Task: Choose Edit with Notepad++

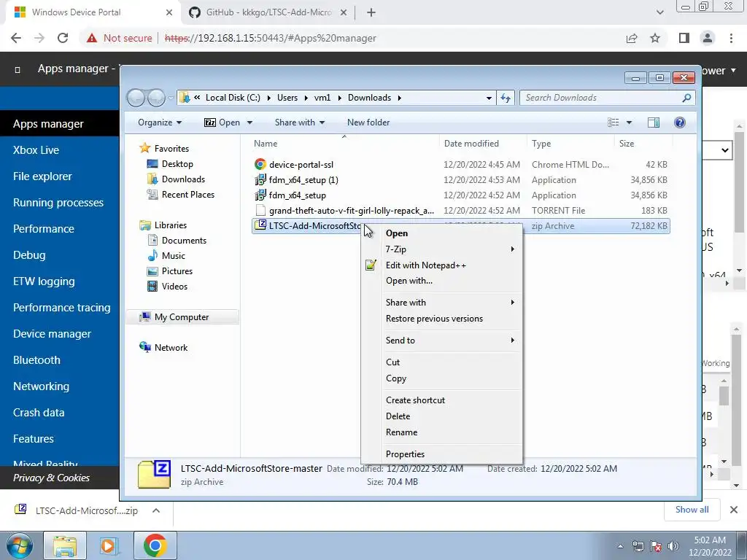Action: click(425, 265)
